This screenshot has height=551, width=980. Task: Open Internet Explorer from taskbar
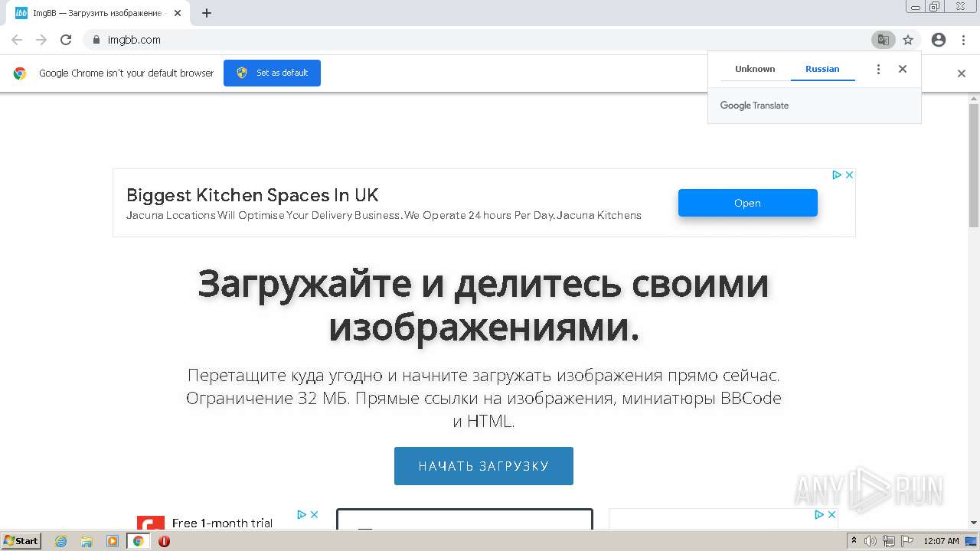pos(61,541)
